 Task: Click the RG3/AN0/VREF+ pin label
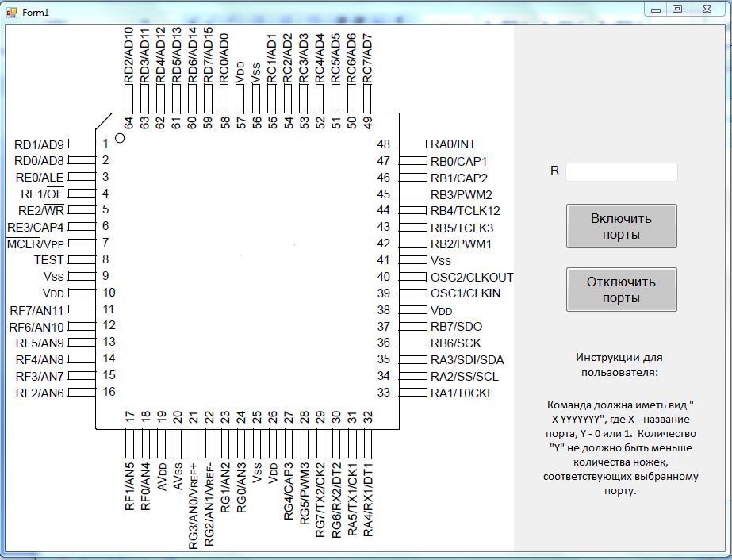pos(194,506)
